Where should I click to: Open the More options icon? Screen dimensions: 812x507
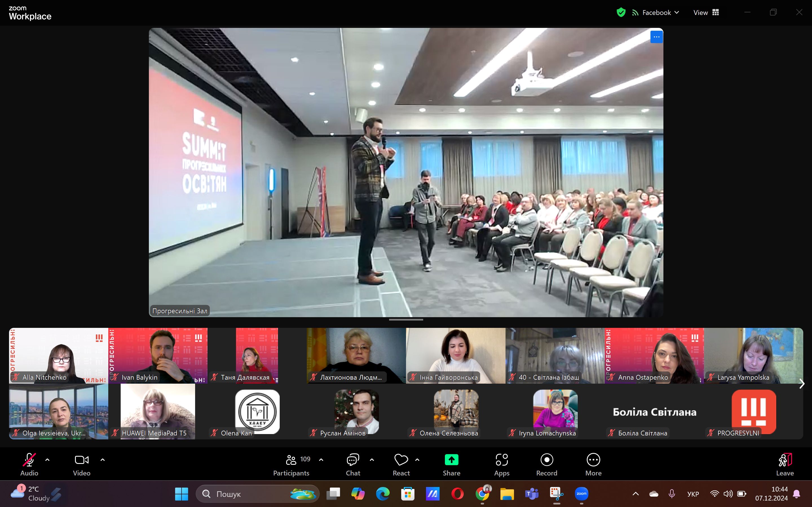593,464
